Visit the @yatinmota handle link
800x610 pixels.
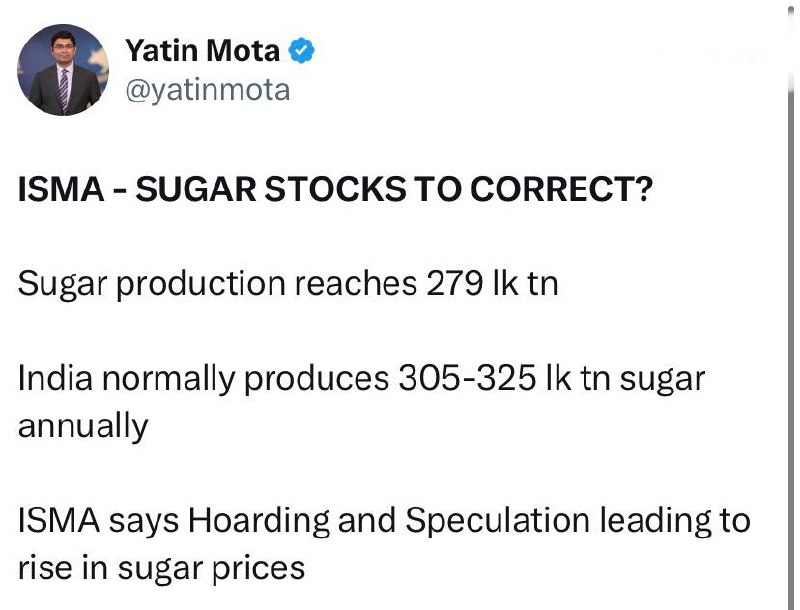208,91
